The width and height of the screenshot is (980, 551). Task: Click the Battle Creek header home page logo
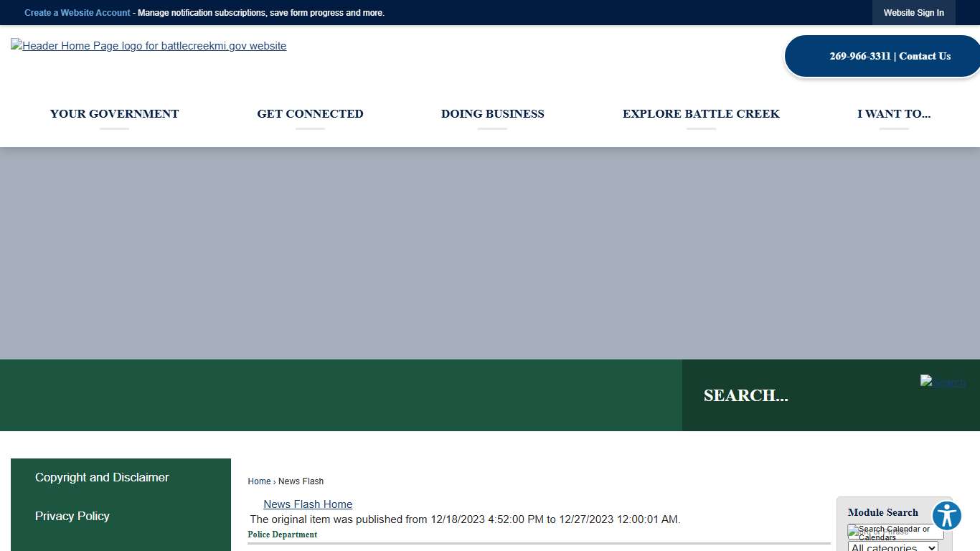(x=149, y=46)
